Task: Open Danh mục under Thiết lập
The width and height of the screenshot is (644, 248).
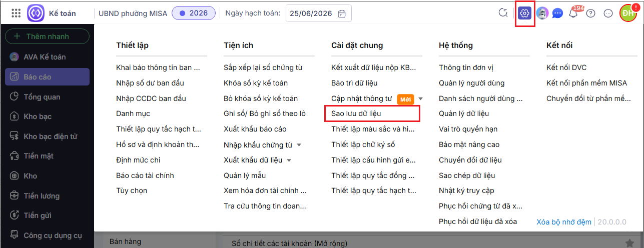Action: [133, 114]
